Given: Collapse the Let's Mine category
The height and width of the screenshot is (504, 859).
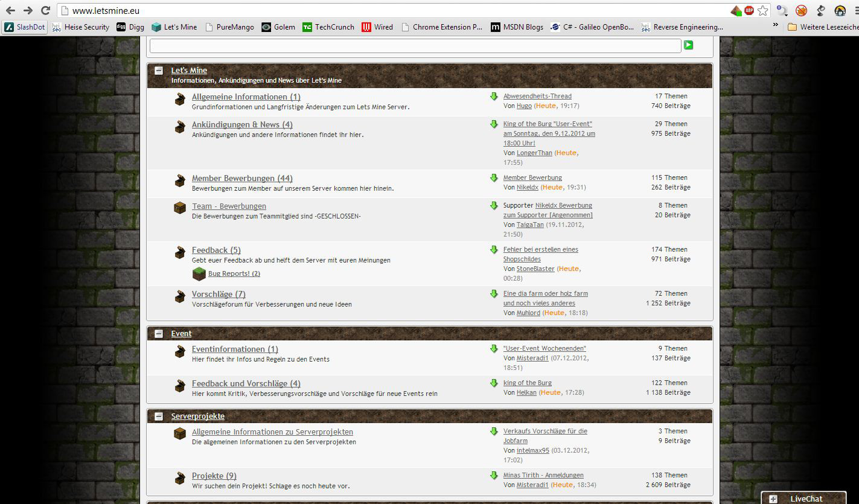Looking at the screenshot, I should [x=159, y=71].
